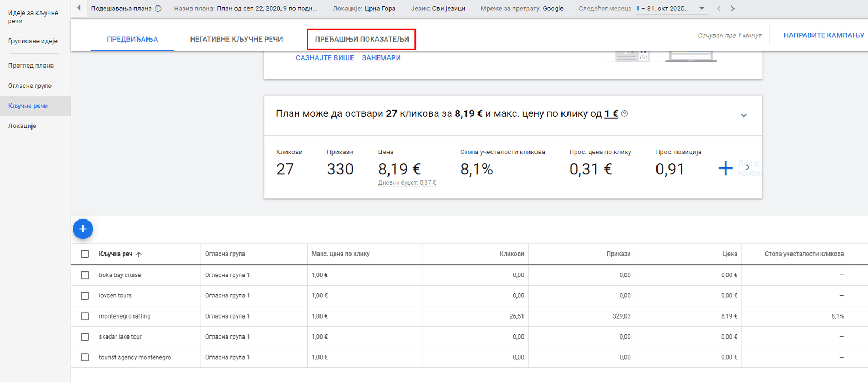The height and width of the screenshot is (382, 868).
Task: Click the Прикази 330 metric in the summary card
Action: [340, 163]
